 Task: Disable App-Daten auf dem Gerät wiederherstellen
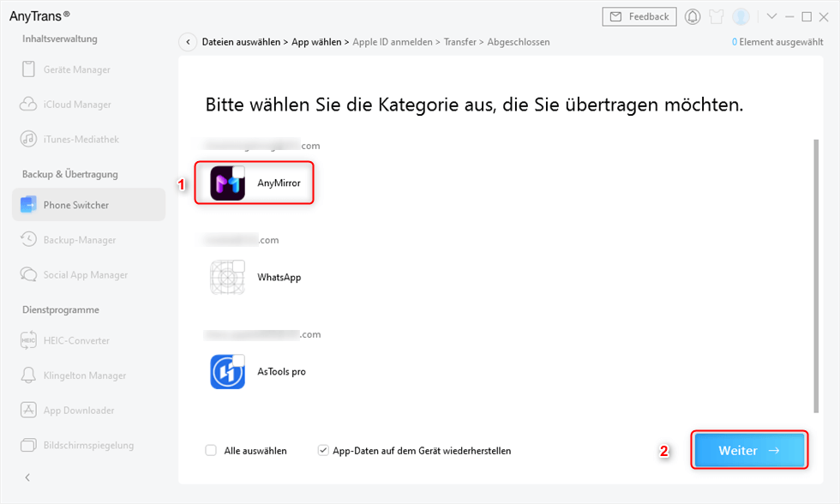coord(323,450)
